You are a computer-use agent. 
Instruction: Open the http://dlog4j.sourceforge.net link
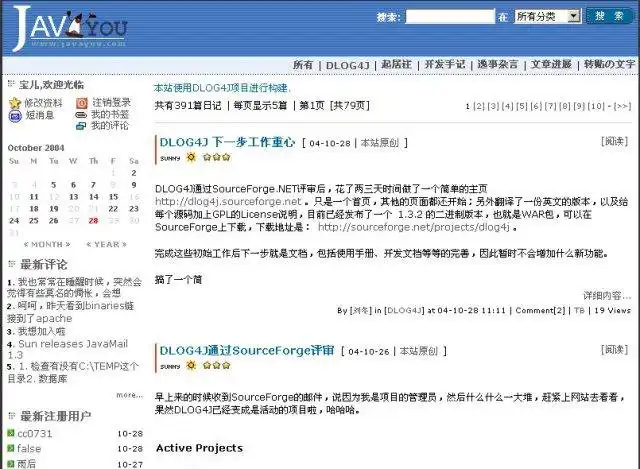coord(228,202)
